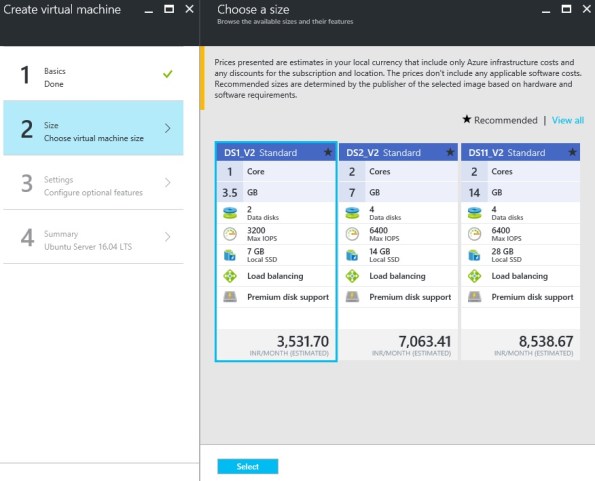Click the data disks icon in DS1_V2 card
Image resolution: width=595 pixels, height=481 pixels.
tap(230, 213)
